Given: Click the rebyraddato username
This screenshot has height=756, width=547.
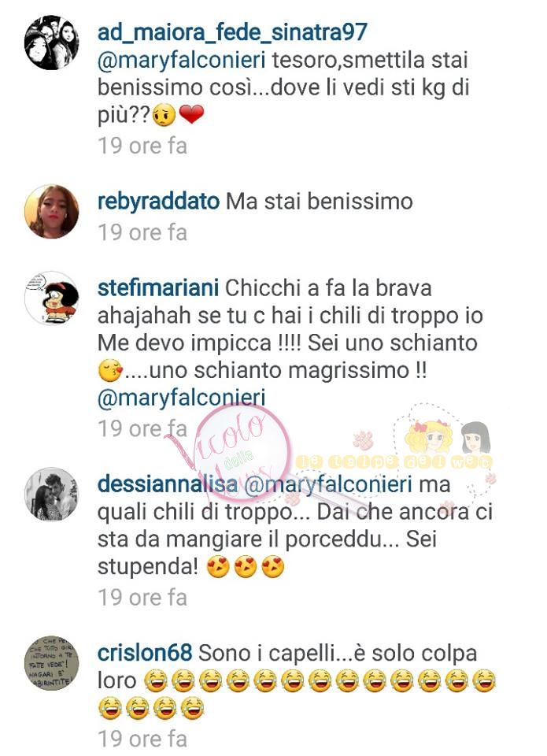Looking at the screenshot, I should click(158, 202).
